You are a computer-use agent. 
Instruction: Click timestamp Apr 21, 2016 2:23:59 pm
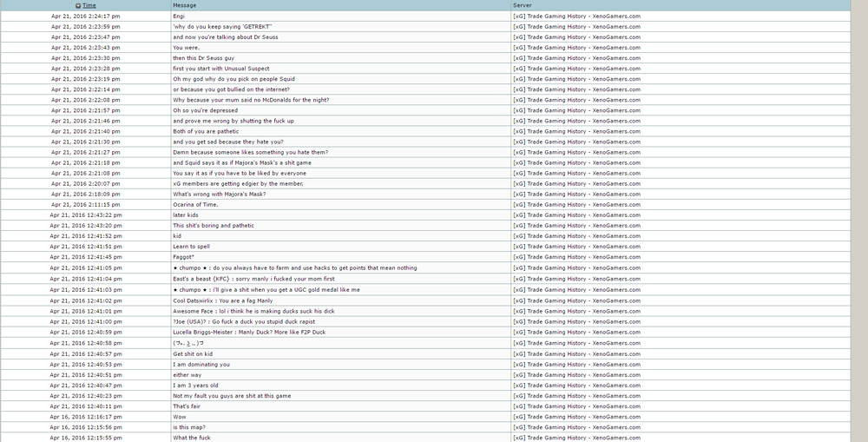point(86,27)
